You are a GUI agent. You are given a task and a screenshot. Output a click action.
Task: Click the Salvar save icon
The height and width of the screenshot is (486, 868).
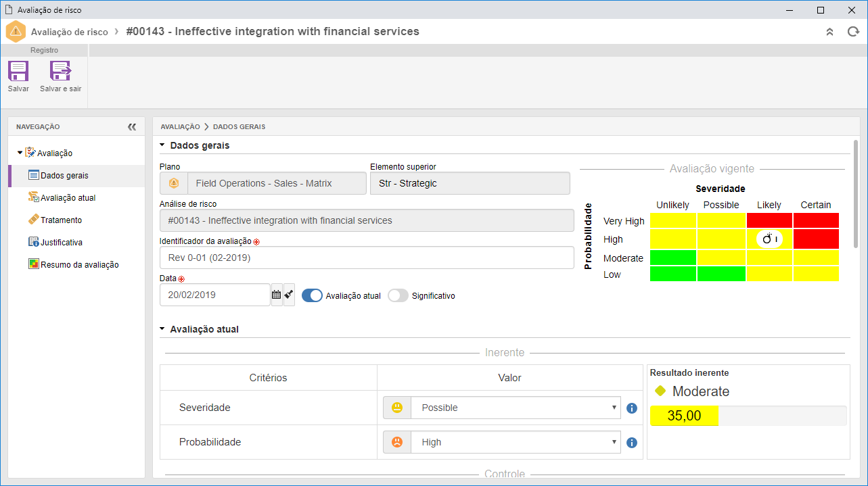[x=18, y=72]
